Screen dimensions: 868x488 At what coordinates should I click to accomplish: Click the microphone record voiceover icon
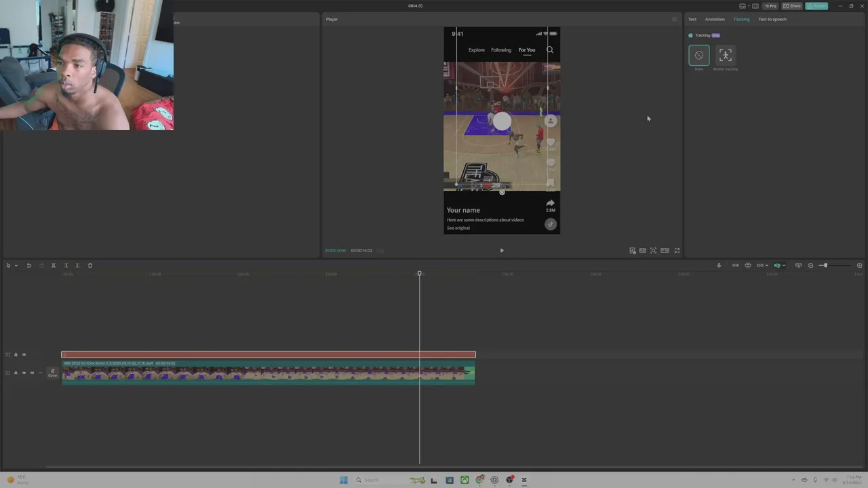point(719,266)
